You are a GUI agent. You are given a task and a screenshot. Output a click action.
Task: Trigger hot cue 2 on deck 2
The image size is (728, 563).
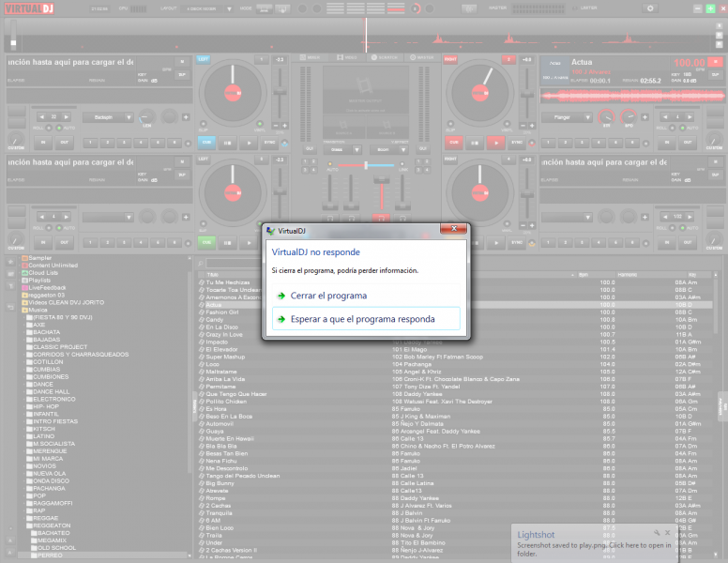pos(565,143)
